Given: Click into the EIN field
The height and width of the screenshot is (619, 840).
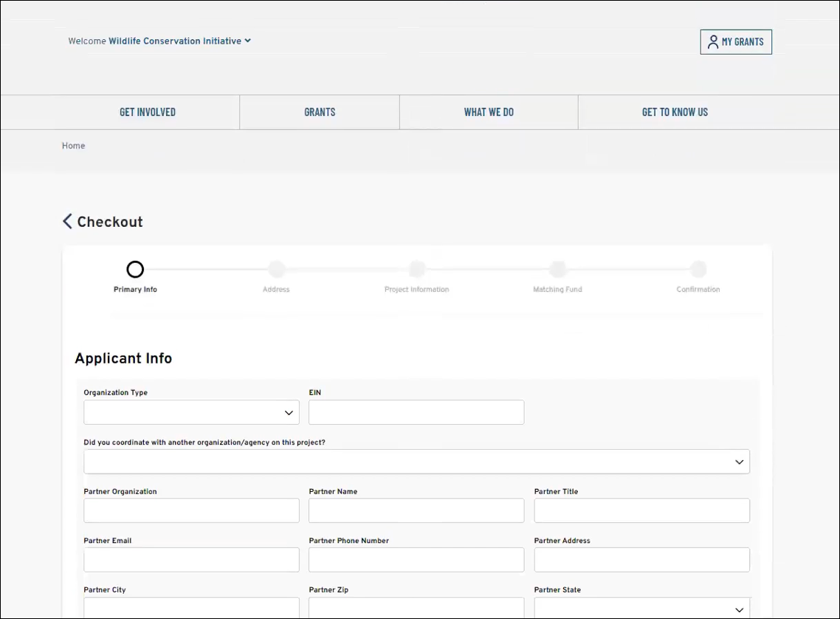Looking at the screenshot, I should [416, 412].
